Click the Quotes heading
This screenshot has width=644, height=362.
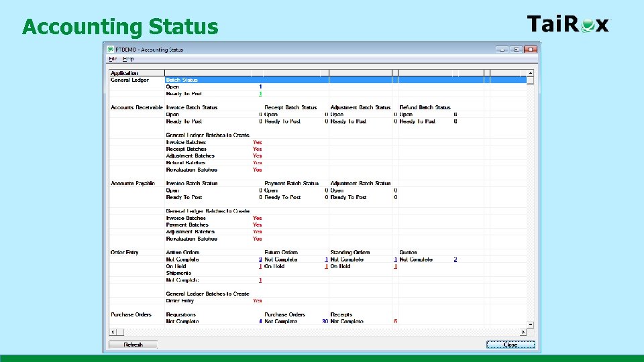tap(408, 253)
